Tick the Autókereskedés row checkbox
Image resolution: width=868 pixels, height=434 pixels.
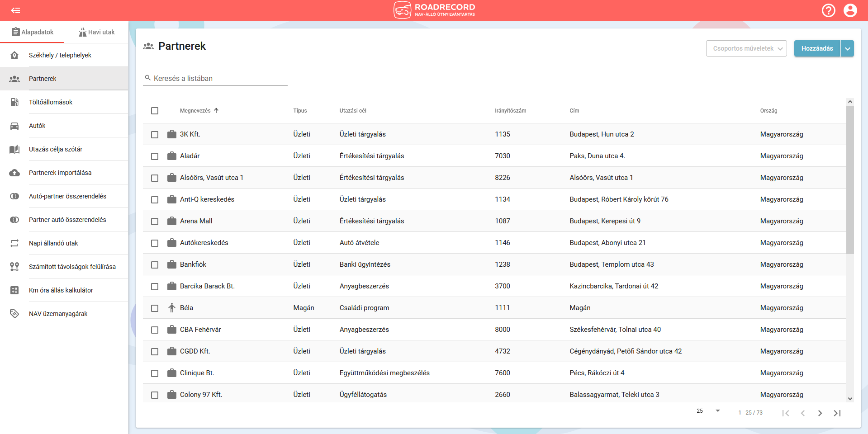click(155, 243)
